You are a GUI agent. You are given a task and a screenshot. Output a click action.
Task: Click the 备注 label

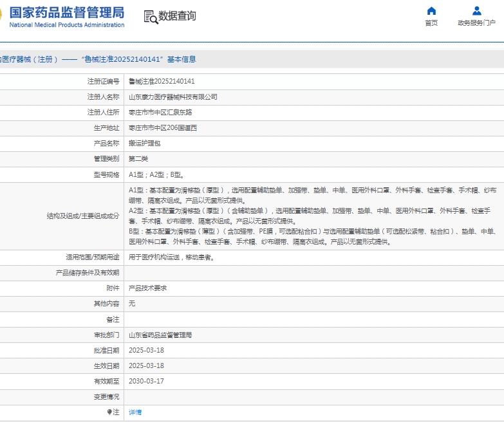(113, 320)
